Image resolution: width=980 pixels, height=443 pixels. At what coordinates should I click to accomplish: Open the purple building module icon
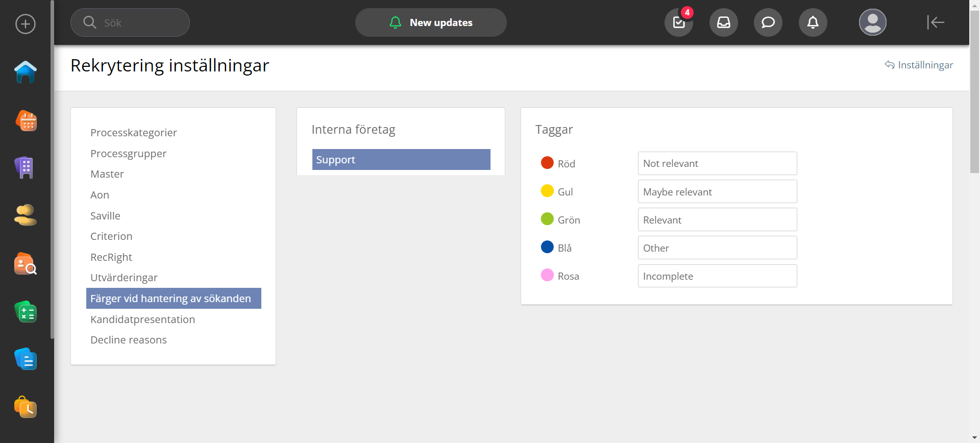(x=24, y=167)
